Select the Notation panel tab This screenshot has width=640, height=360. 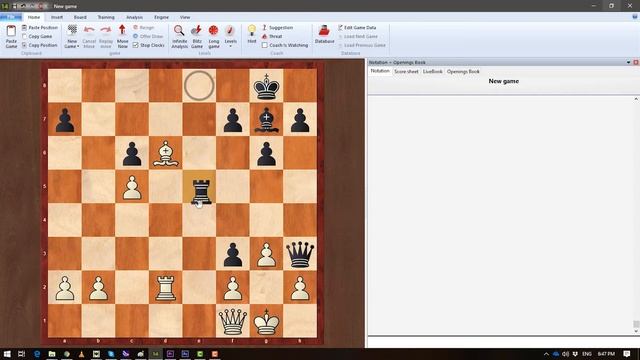coord(380,71)
